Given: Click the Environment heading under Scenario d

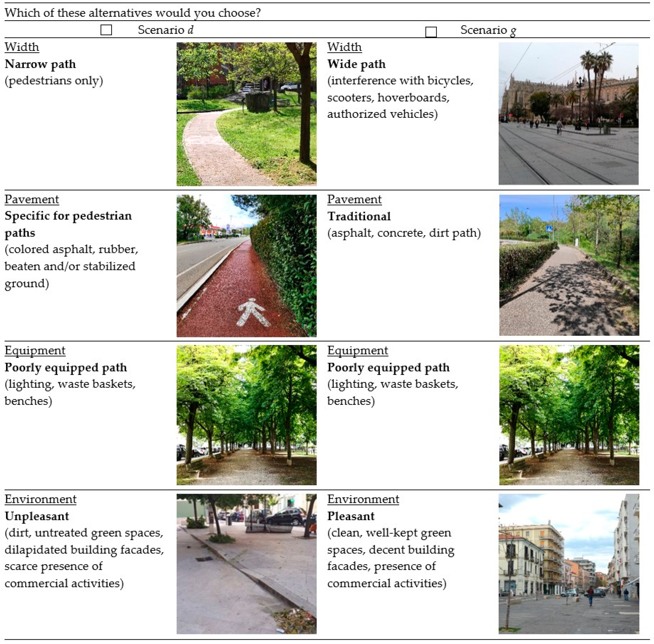Looking at the screenshot, I should [41, 499].
